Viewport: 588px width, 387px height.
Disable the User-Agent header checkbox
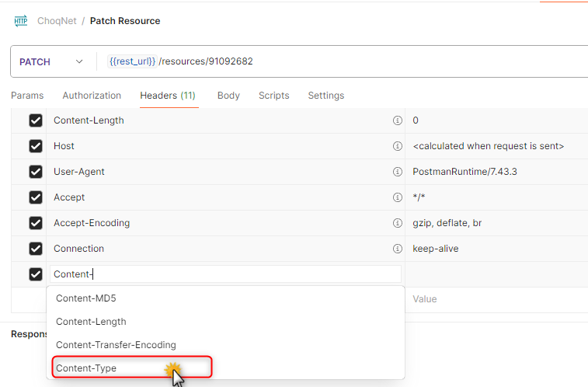tap(36, 172)
